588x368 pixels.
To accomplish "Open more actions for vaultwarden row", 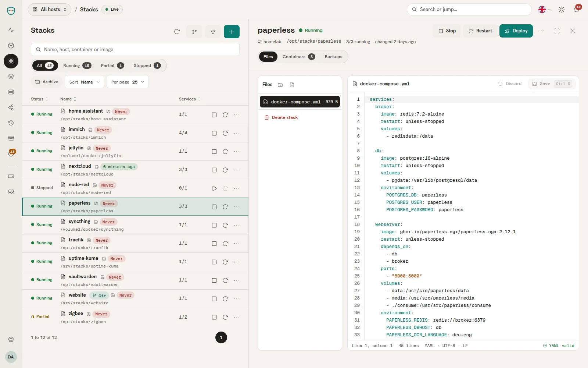I will 236,280.
